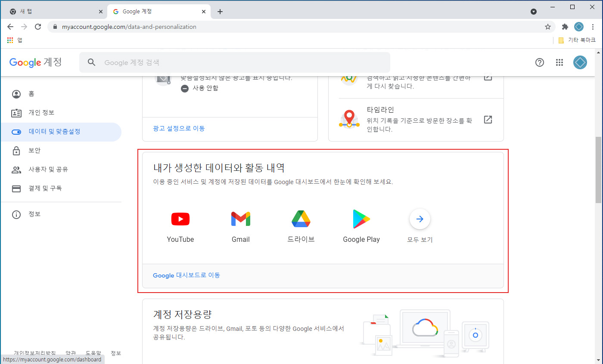Click the 타임라인 title text
603x364 pixels.
[x=380, y=110]
